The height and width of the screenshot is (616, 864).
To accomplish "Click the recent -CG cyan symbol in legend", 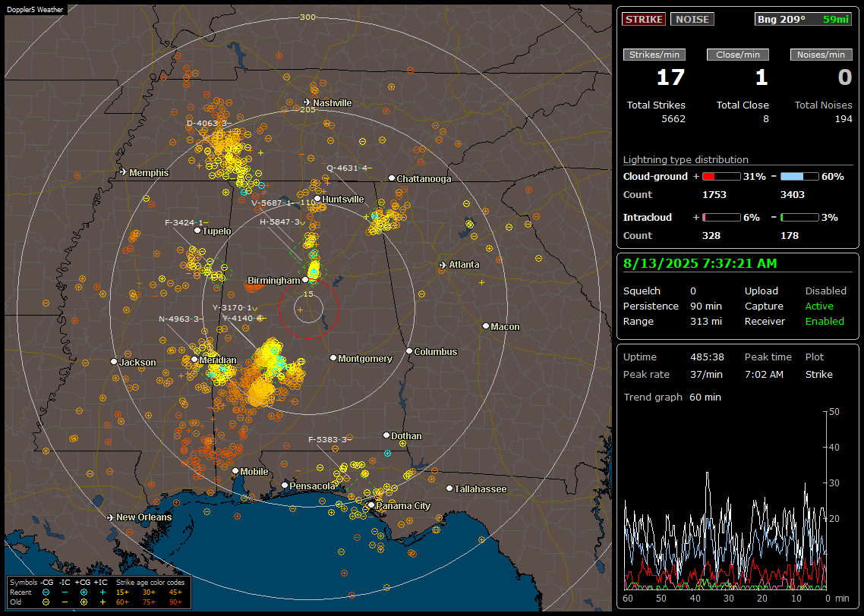I will tap(46, 592).
